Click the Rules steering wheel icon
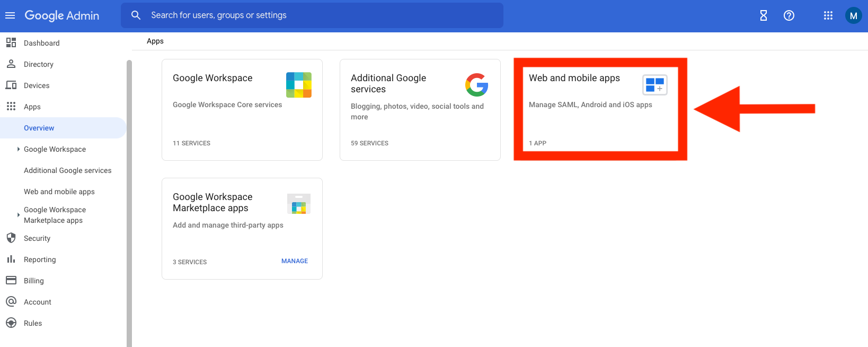Screen dimensions: 868x347 coord(11,323)
